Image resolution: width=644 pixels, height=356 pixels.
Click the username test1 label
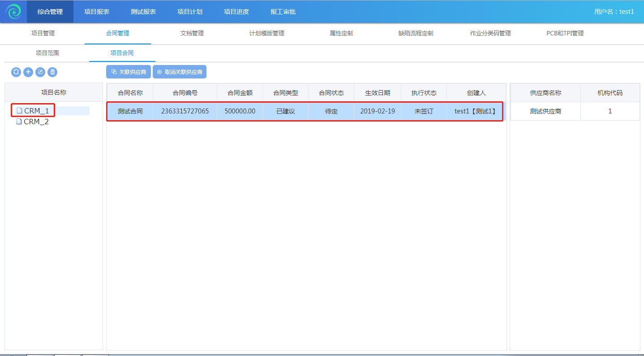click(614, 12)
